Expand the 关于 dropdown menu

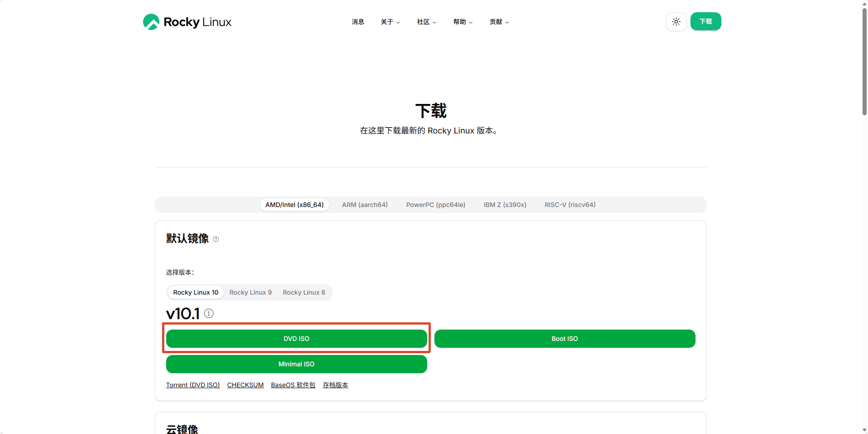[x=390, y=22]
